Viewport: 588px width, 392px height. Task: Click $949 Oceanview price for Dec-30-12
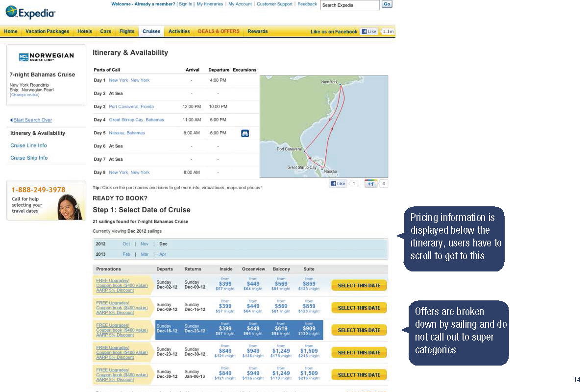pyautogui.click(x=253, y=373)
